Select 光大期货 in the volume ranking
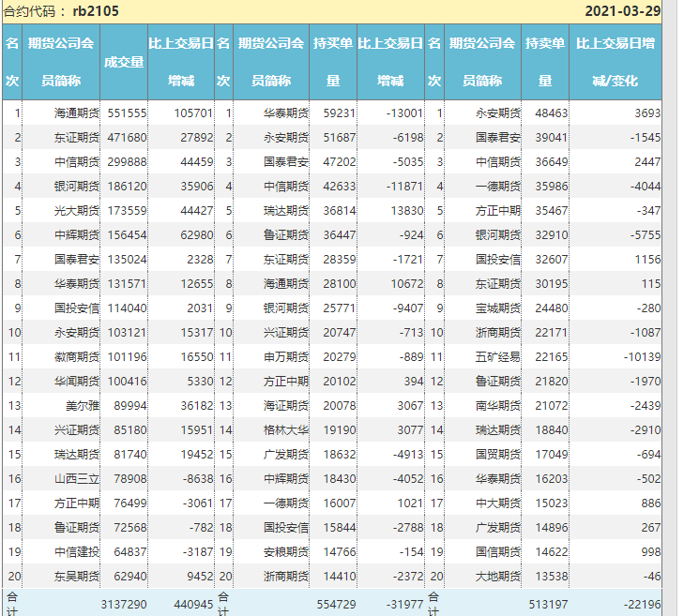Screen dimensions: 684x616 click(x=75, y=210)
